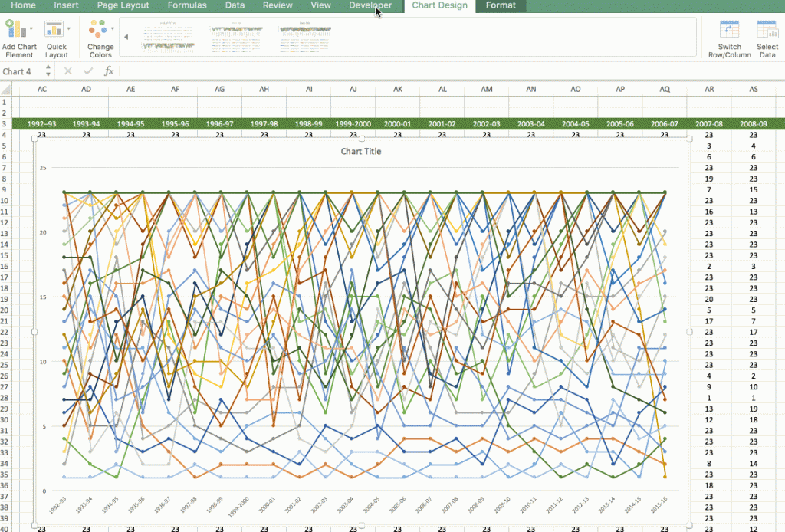Switch to the Format tab
The height and width of the screenshot is (532, 785).
pos(501,5)
